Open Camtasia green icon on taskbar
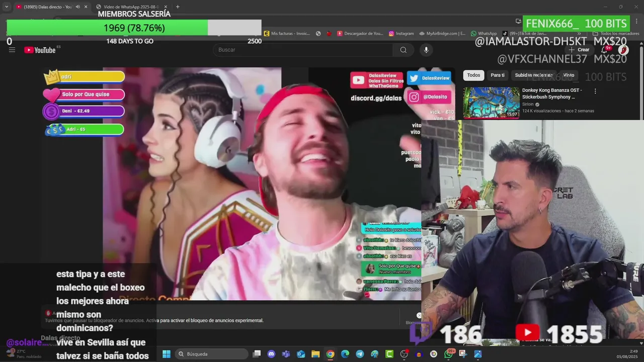Image resolution: width=644 pixels, height=362 pixels. pos(389,354)
